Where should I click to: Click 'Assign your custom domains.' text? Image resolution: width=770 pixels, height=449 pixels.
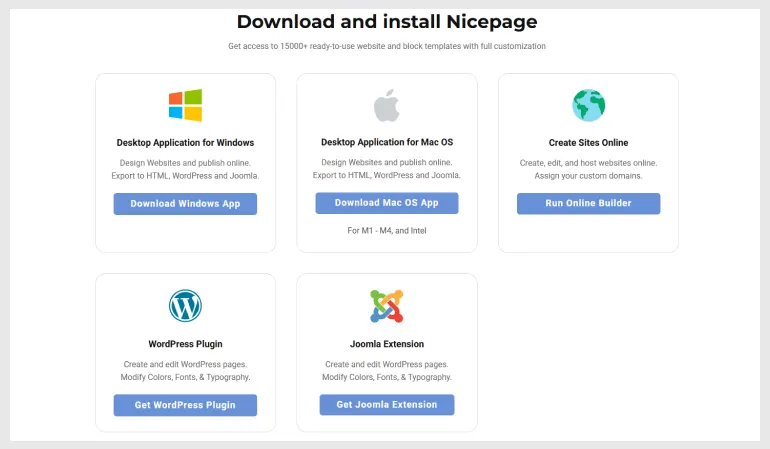click(588, 176)
